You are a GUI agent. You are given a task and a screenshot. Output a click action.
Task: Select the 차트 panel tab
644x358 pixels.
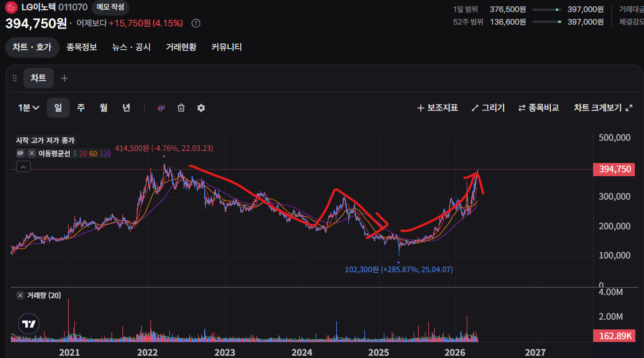pyautogui.click(x=39, y=78)
